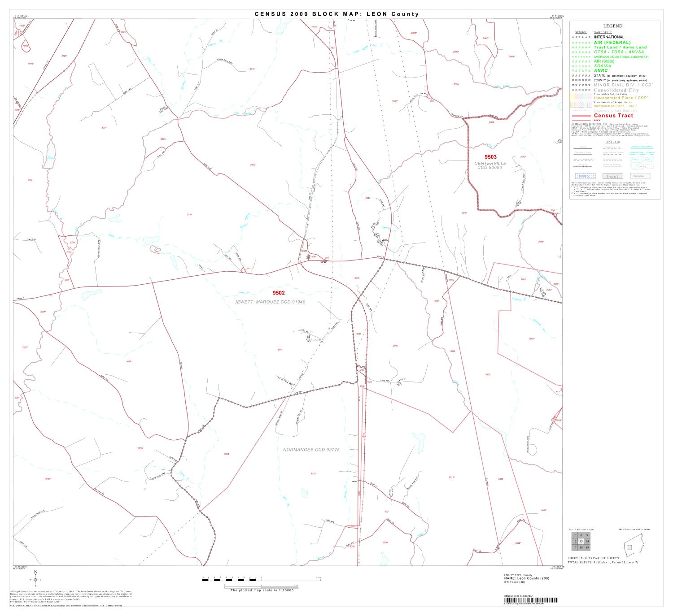Toggle the Place outside of Subject Entity hatch pattern
673x616 pixels.
click(x=581, y=104)
